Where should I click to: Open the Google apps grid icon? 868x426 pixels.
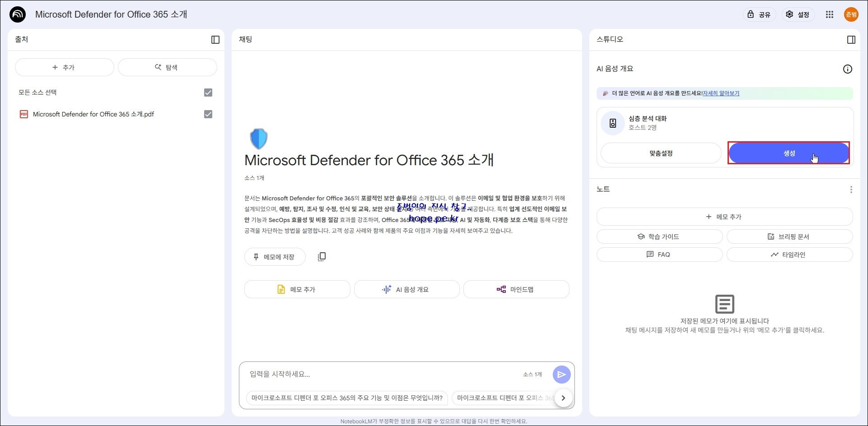coord(829,14)
